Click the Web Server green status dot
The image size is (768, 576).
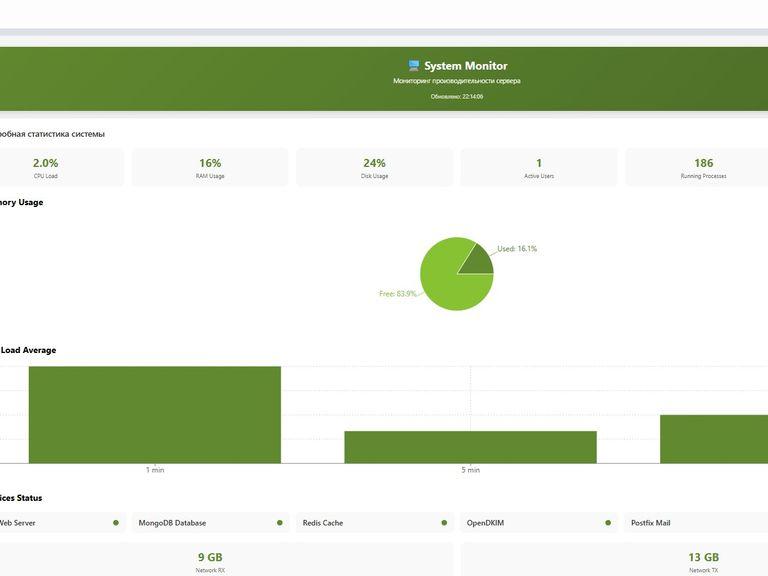[x=116, y=523]
